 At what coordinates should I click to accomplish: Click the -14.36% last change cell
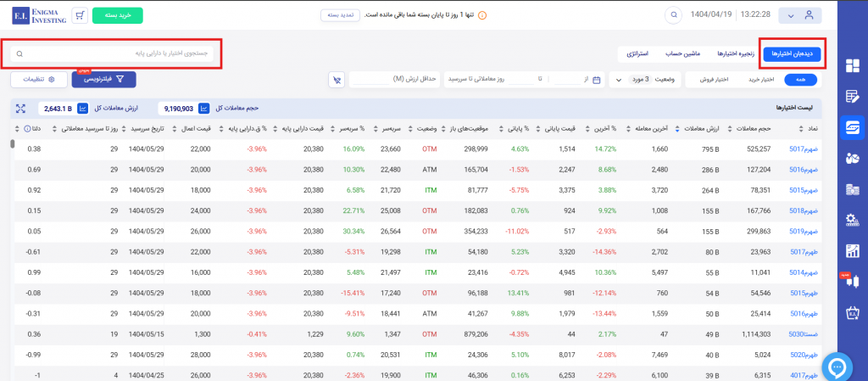pos(604,252)
